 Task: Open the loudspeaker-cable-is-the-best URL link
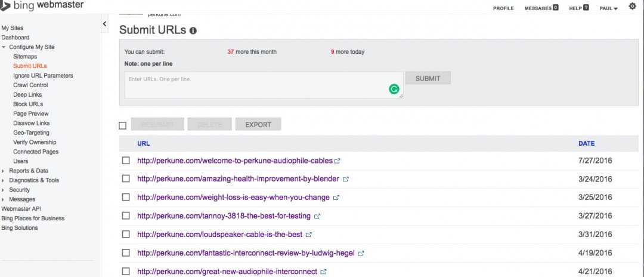219,235
